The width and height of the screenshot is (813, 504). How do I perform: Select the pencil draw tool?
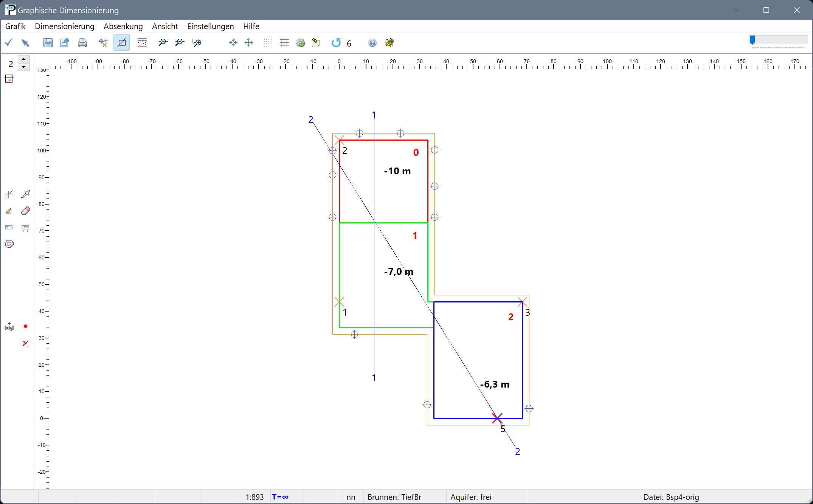(x=9, y=211)
